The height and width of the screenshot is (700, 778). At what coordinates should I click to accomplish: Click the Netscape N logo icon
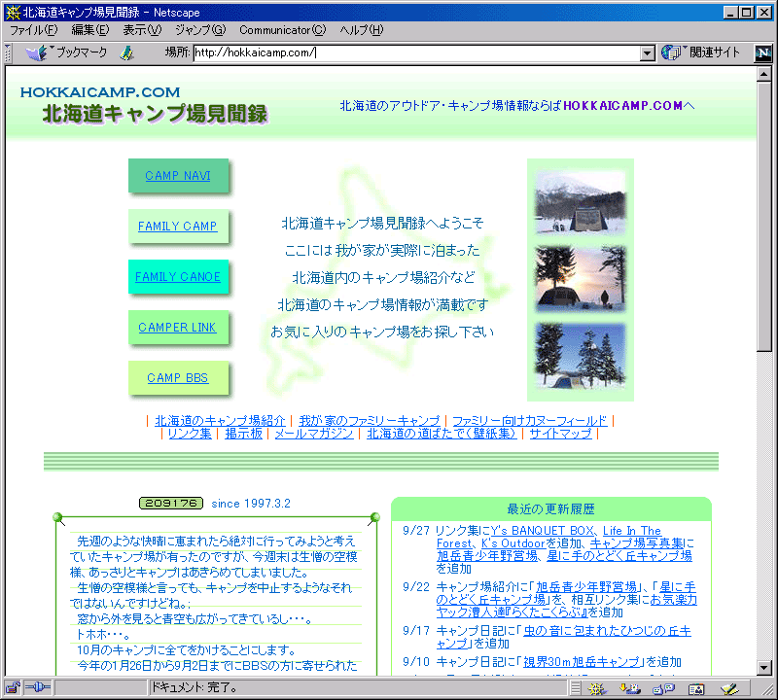point(763,53)
